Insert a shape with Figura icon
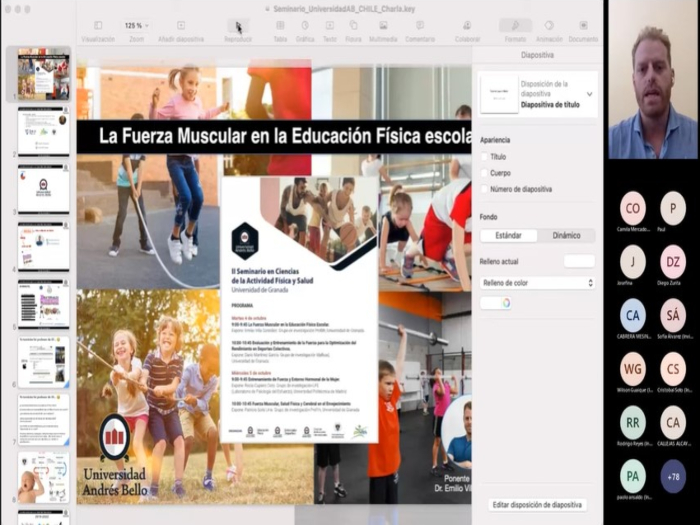Image resolution: width=700 pixels, height=525 pixels. [353, 25]
